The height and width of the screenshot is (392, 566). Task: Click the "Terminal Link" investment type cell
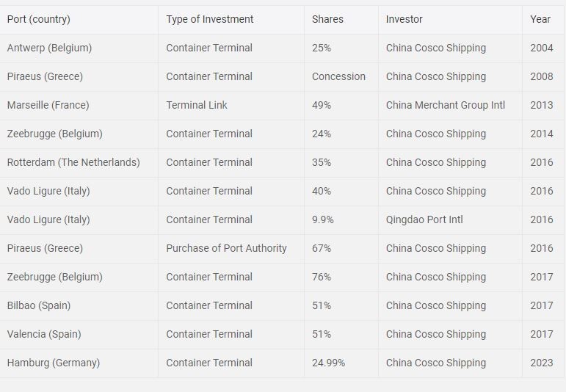(197, 105)
